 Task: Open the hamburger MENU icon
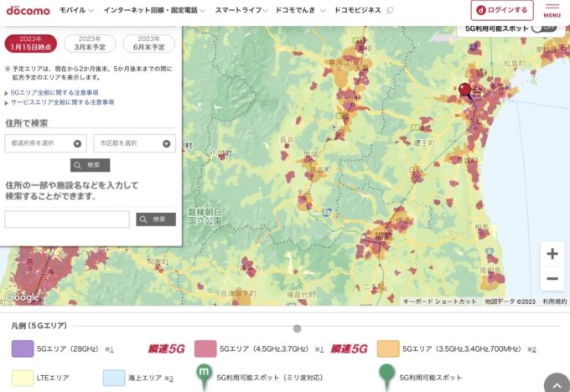552,10
